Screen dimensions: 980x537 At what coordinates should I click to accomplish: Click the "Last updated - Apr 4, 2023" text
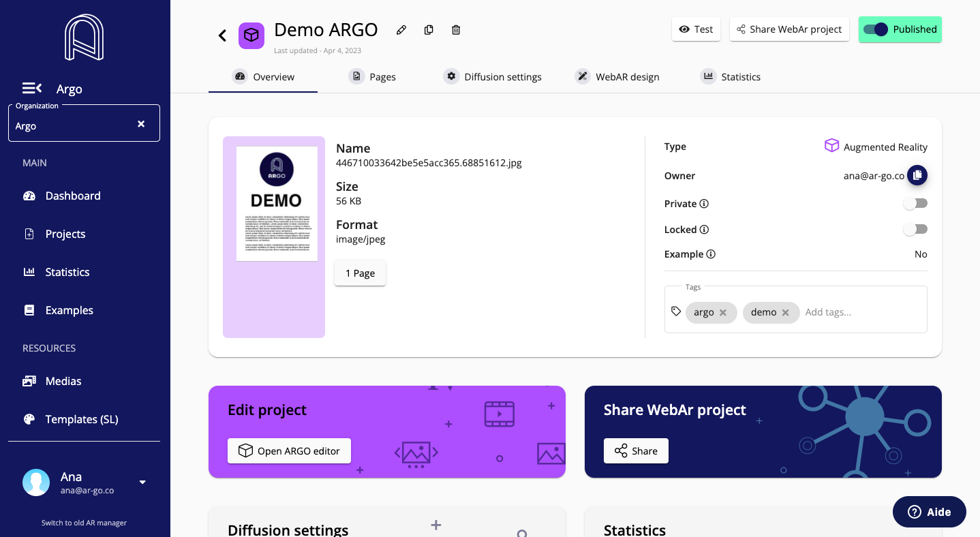318,50
